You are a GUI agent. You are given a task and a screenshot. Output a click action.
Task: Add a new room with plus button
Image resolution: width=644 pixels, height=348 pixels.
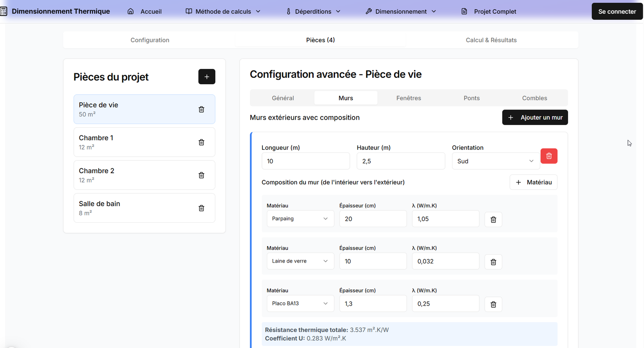click(207, 77)
